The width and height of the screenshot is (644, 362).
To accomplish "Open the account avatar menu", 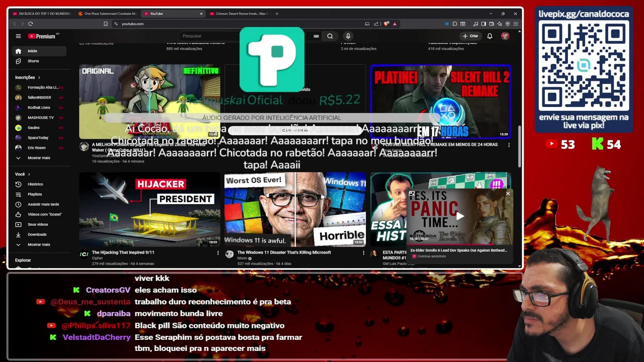I will pyautogui.click(x=505, y=36).
